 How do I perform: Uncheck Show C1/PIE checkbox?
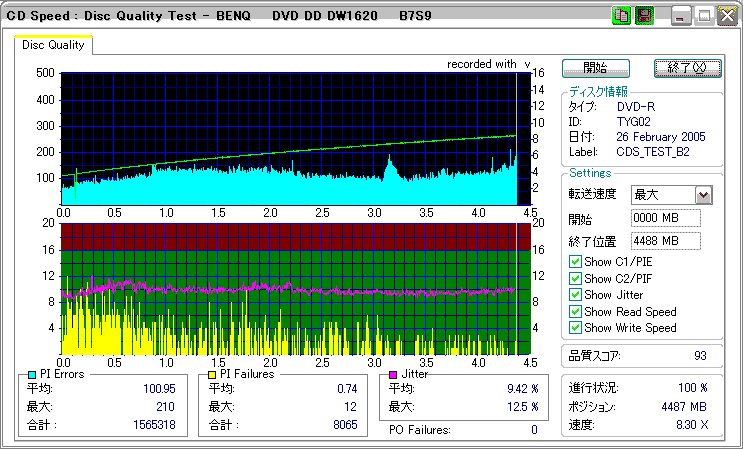575,263
